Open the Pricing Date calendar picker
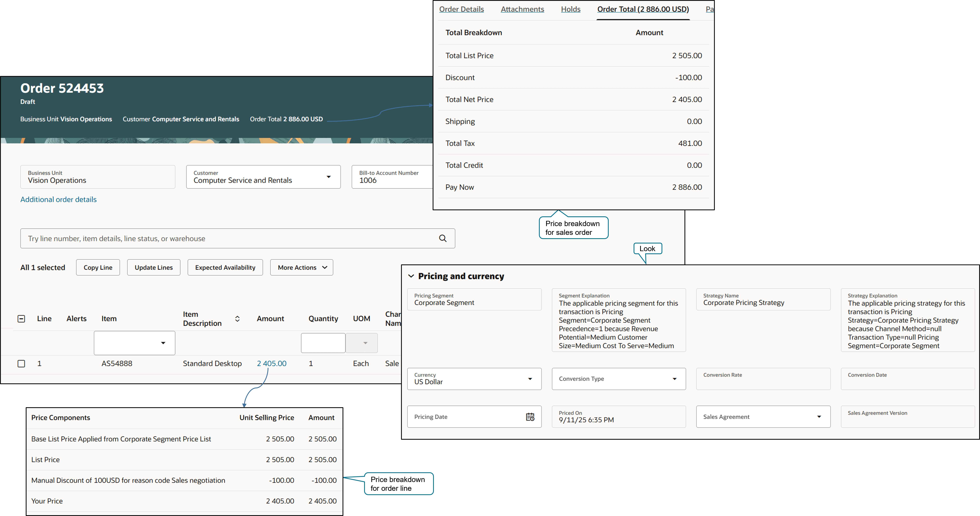The width and height of the screenshot is (980, 516). point(530,417)
